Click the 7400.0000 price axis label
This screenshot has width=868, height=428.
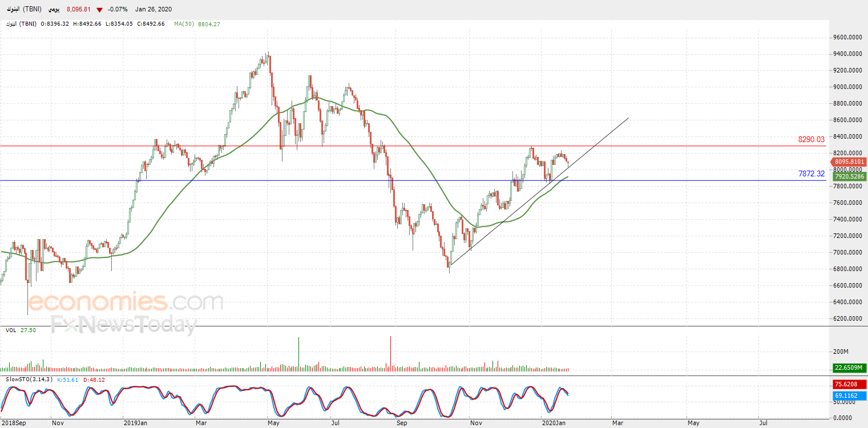(x=847, y=220)
